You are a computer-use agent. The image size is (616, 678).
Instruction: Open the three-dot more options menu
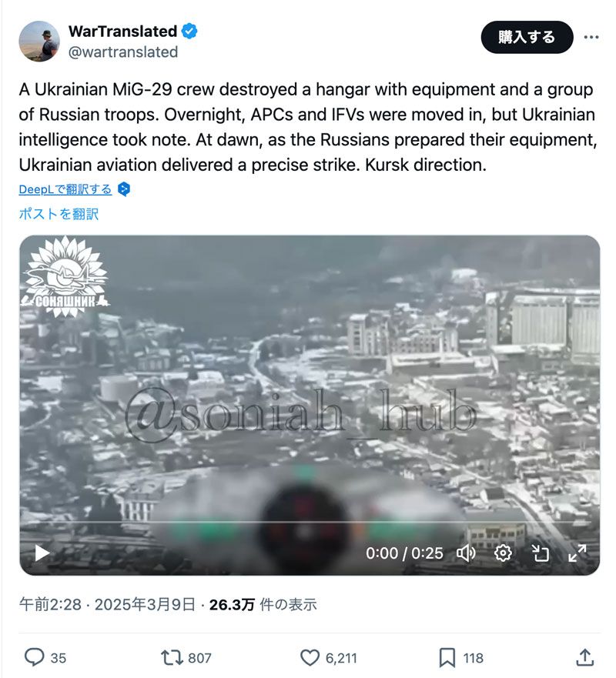[591, 37]
